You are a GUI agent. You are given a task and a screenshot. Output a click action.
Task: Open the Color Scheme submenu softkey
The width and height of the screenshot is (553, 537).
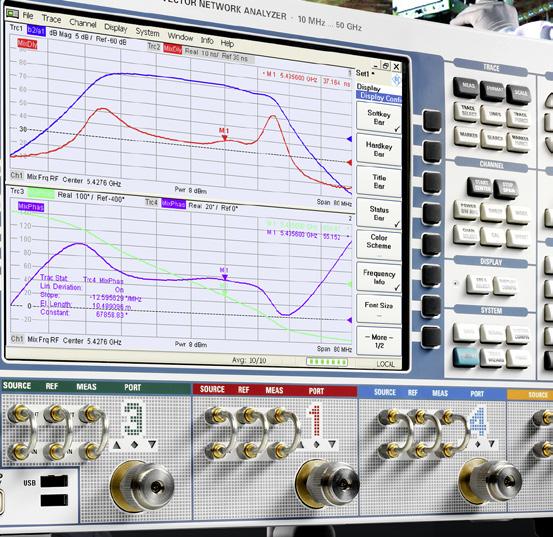coord(379,246)
